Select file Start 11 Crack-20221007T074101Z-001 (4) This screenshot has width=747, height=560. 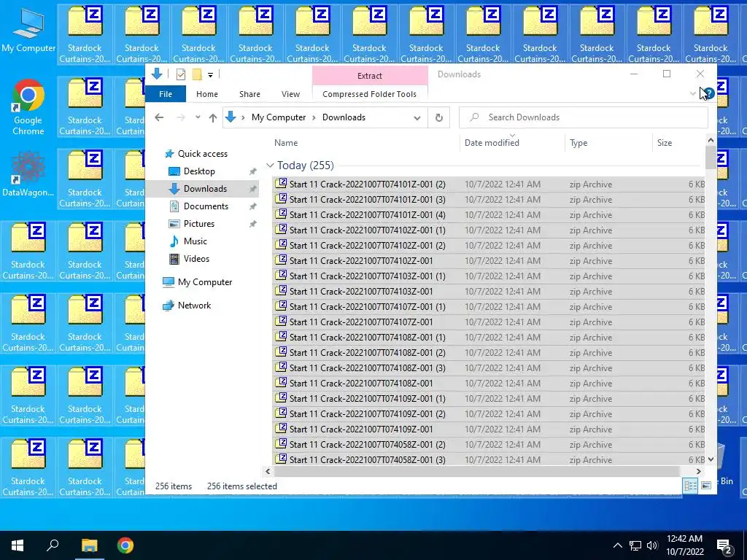pos(488,215)
